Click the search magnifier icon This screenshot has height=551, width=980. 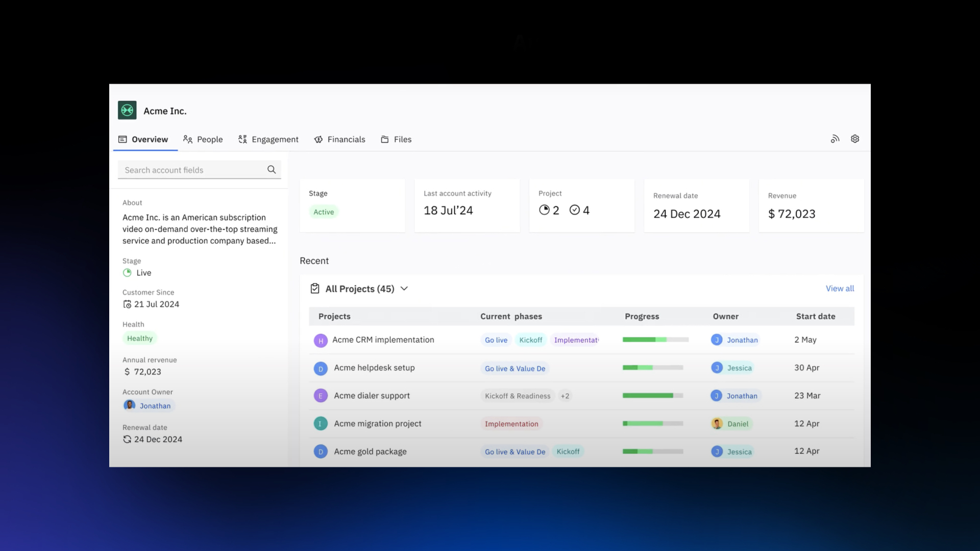click(272, 169)
